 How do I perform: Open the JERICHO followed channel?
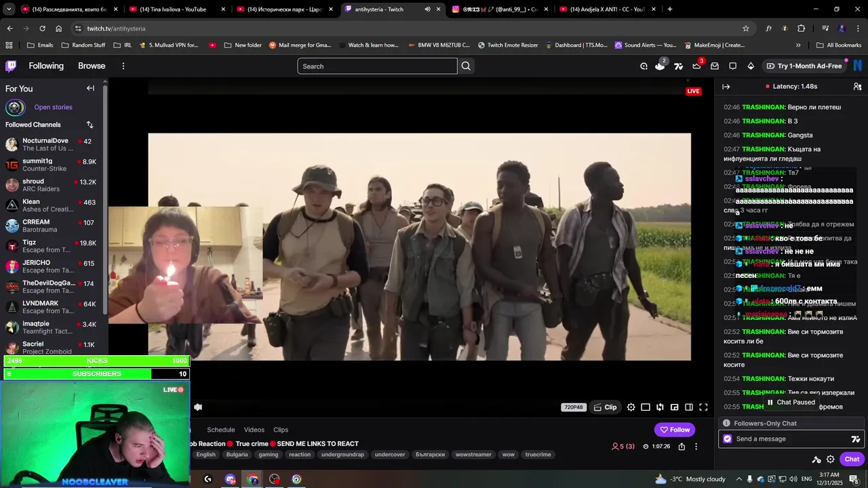(x=52, y=266)
